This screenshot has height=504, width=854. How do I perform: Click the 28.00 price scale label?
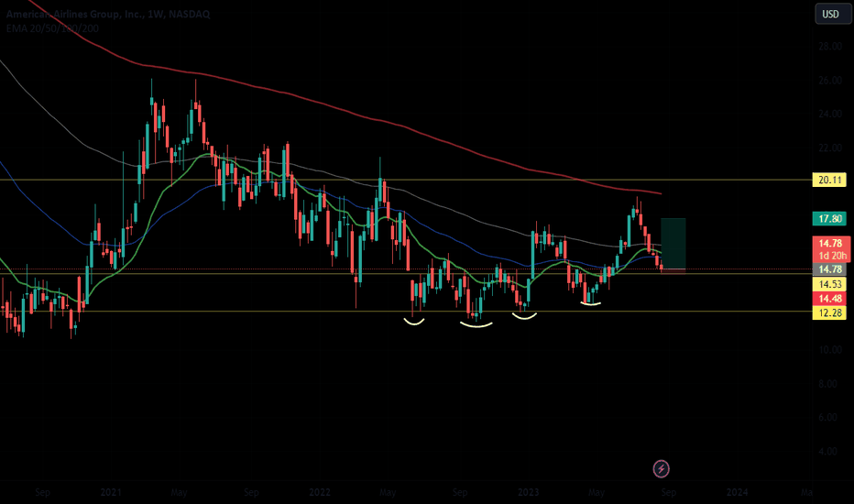(830, 47)
